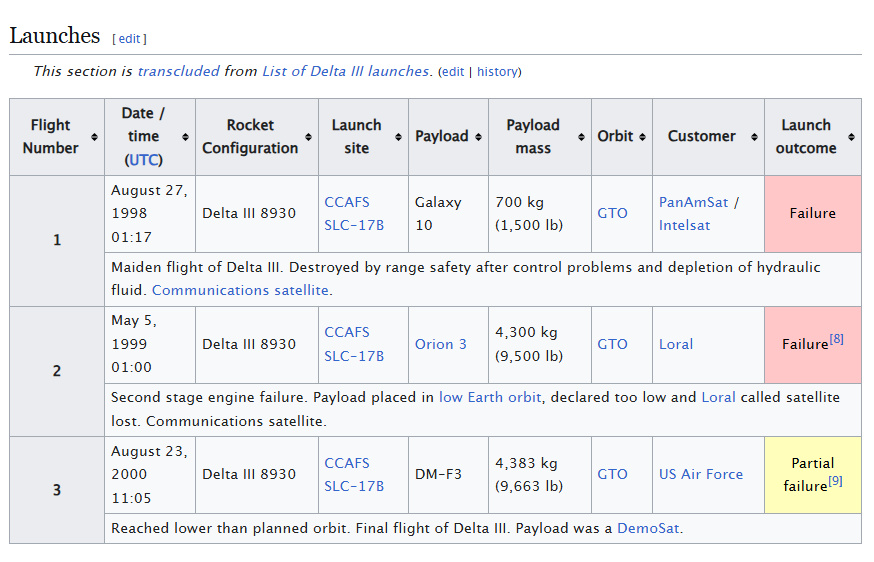Viewport: 874px width, 562px height.
Task: Open reference [8] next to Failure
Action: pyautogui.click(x=836, y=339)
